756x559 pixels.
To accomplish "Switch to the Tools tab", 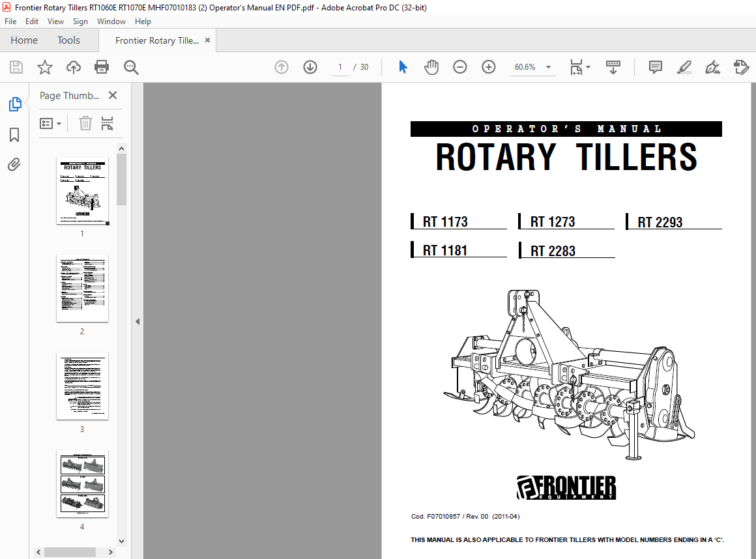I will [68, 40].
